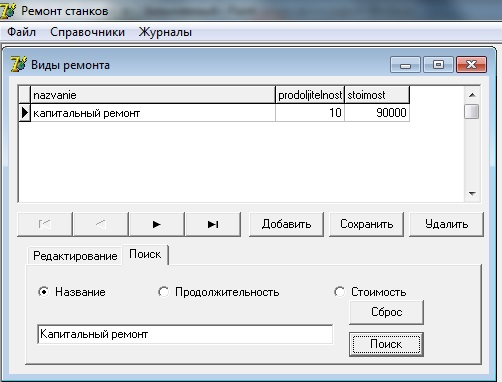Open the Файл menu

(21, 32)
